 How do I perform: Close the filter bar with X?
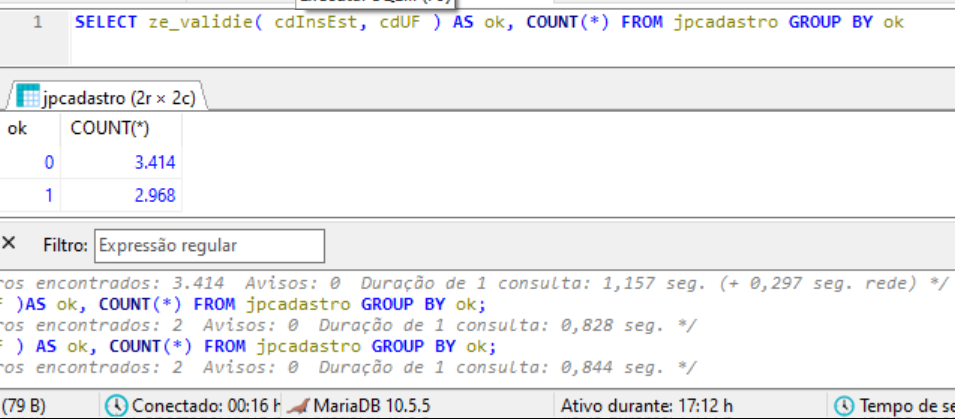[x=9, y=244]
